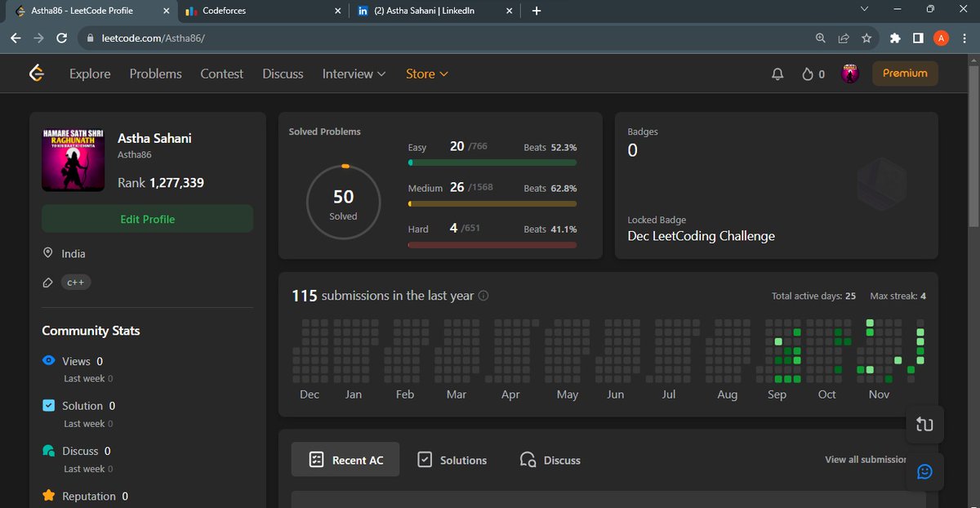
Task: Open the browser extensions puzzle icon
Action: pyautogui.click(x=896, y=38)
